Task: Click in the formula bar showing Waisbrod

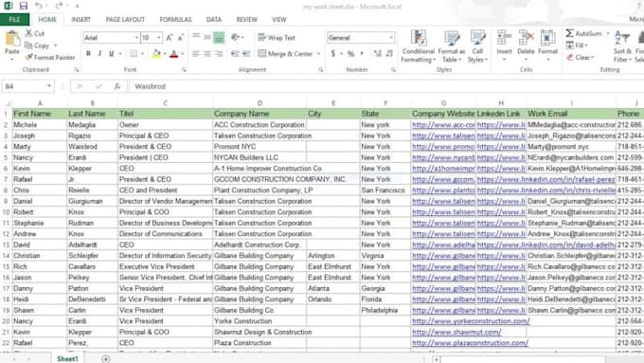Action: [x=386, y=86]
